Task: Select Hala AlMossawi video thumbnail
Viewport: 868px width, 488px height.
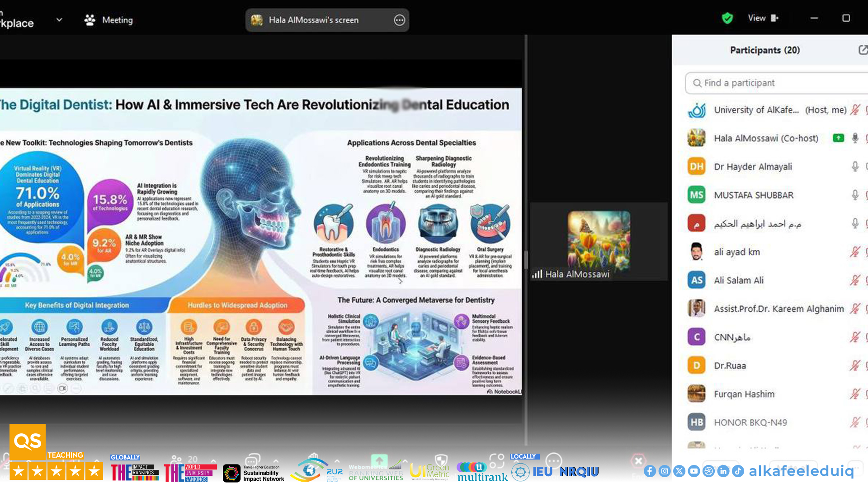Action: coord(598,241)
